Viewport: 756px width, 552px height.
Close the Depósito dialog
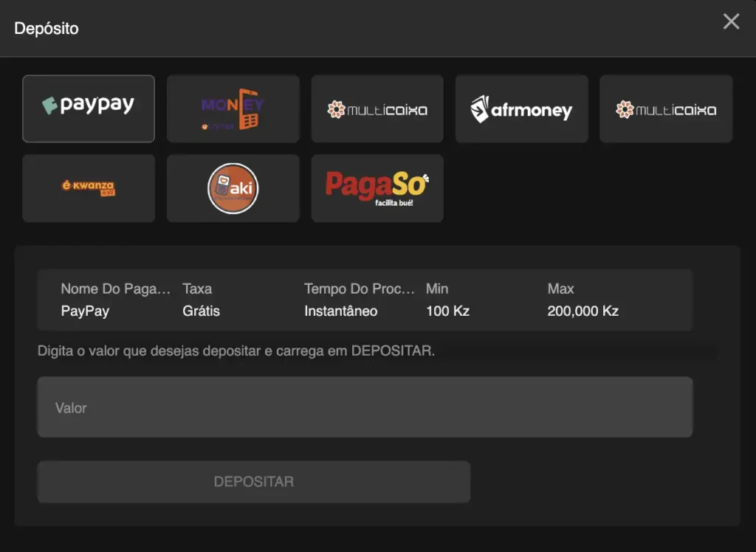731,21
